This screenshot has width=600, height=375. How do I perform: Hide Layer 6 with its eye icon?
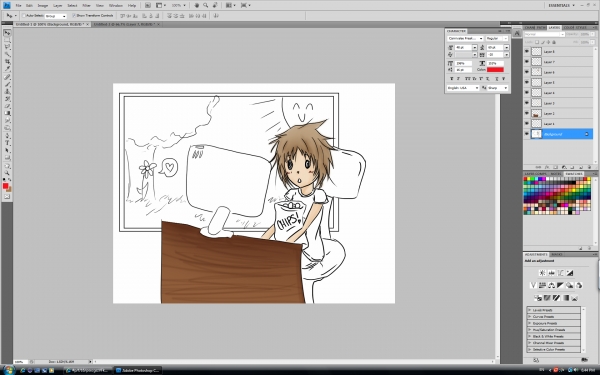pos(527,72)
